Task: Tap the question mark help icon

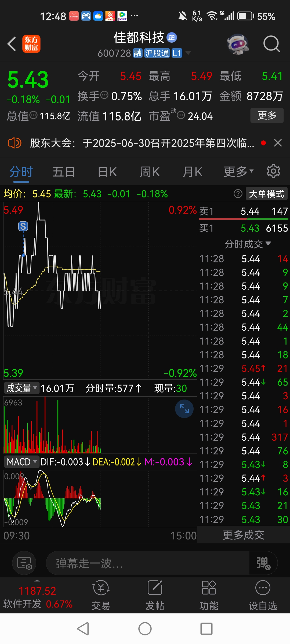Action: (x=238, y=193)
